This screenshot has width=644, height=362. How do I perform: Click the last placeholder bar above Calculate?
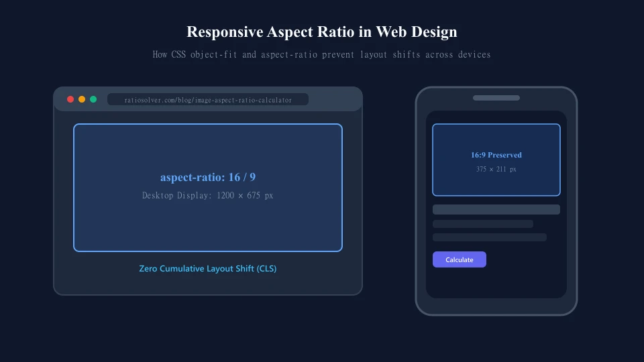[x=490, y=237]
